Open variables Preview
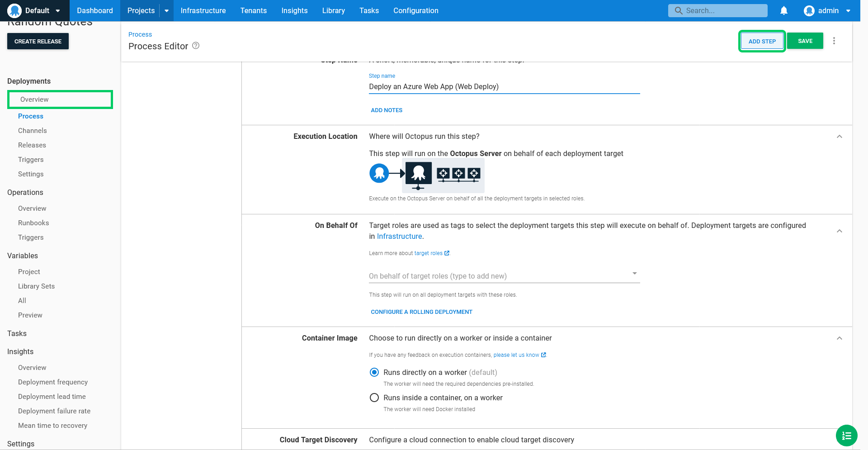 point(30,315)
